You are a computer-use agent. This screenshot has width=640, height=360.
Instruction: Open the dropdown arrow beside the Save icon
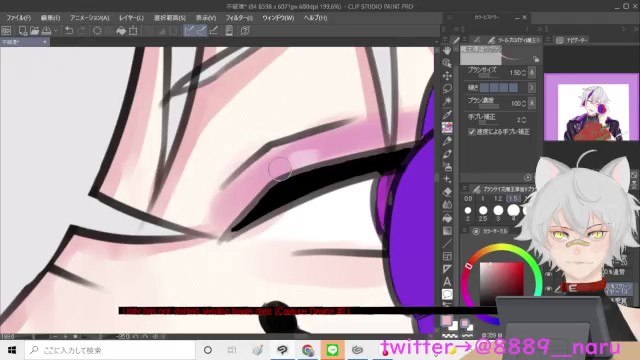(x=56, y=31)
